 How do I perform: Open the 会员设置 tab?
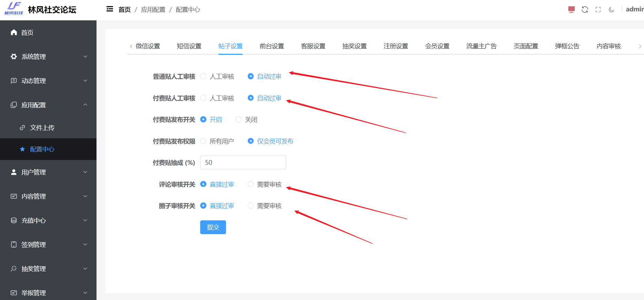[x=437, y=46]
